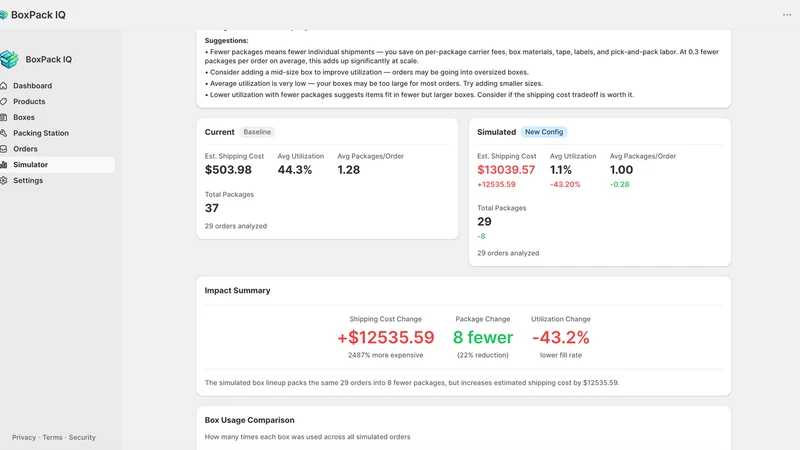Click the Baseline badge on Current card
Image resolution: width=800 pixels, height=450 pixels.
coord(257,132)
